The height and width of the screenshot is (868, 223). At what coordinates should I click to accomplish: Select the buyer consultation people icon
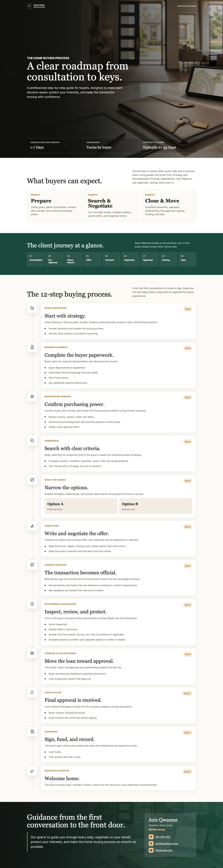(x=32, y=308)
